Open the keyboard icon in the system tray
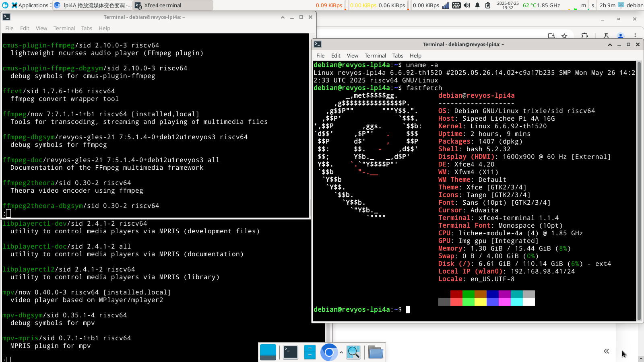644x362 pixels. [456, 5]
